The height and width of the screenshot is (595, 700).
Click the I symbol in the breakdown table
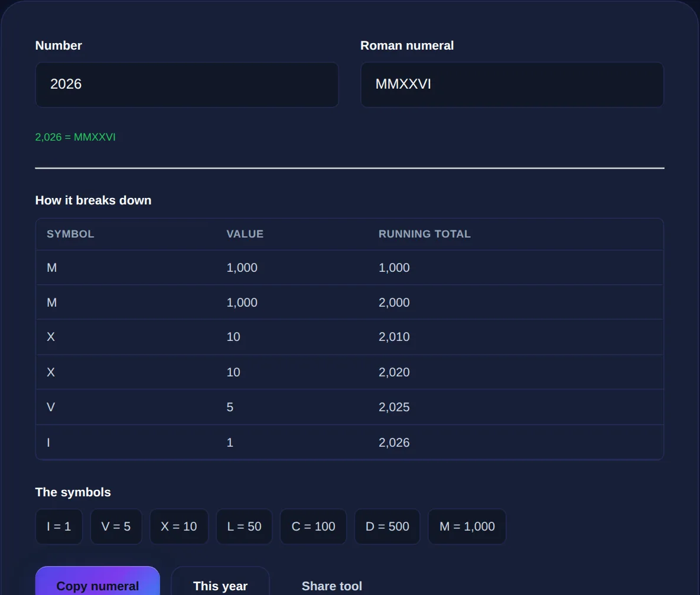click(x=48, y=442)
